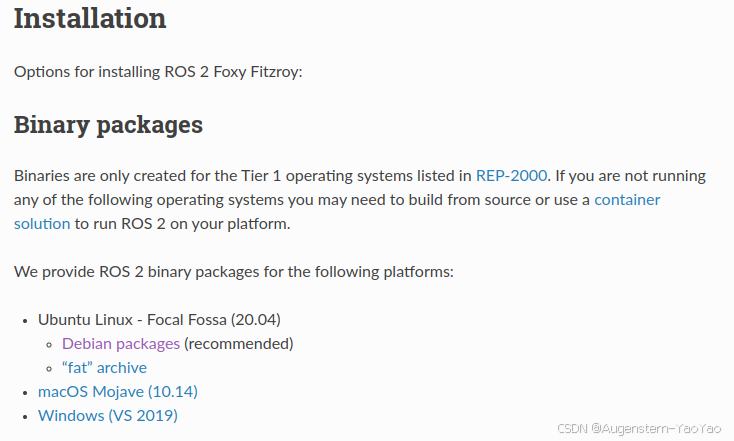Click the bullet before Ubuntu Linux

pos(25,320)
